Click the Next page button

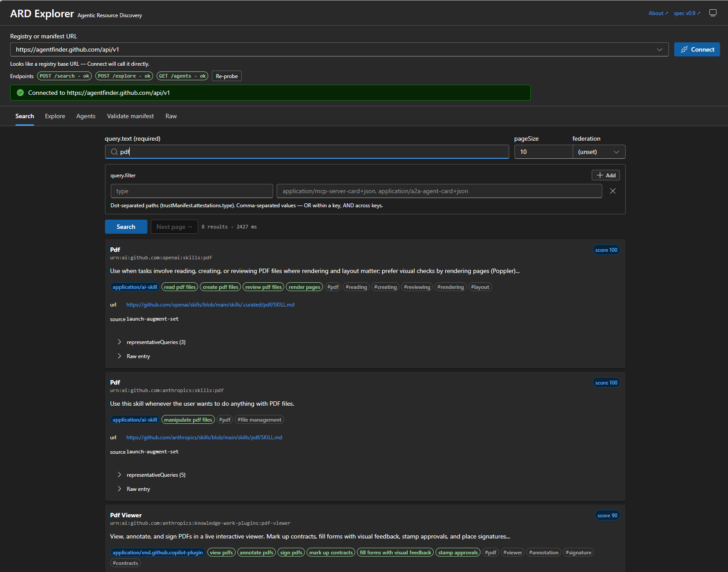pyautogui.click(x=174, y=227)
